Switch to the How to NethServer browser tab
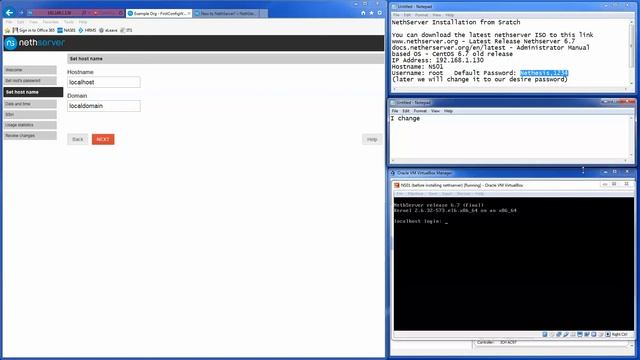Viewport: 640px width, 360px height. pyautogui.click(x=226, y=13)
